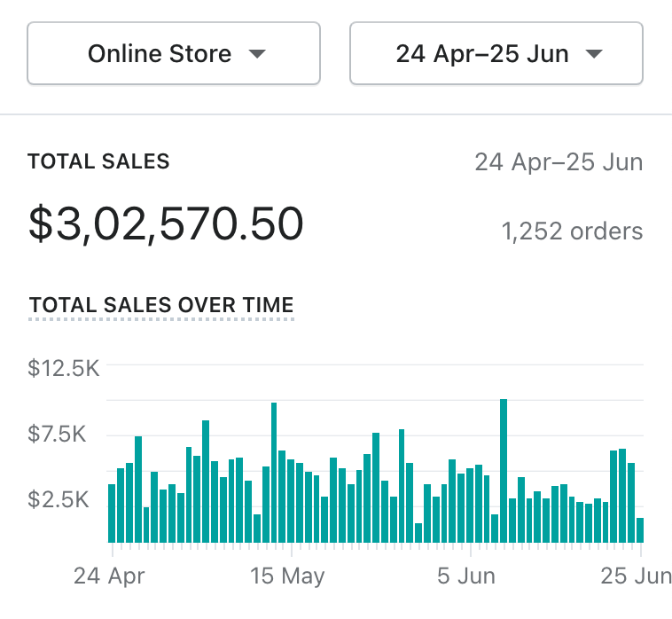Select the first bar above 24 Apr

click(x=112, y=513)
